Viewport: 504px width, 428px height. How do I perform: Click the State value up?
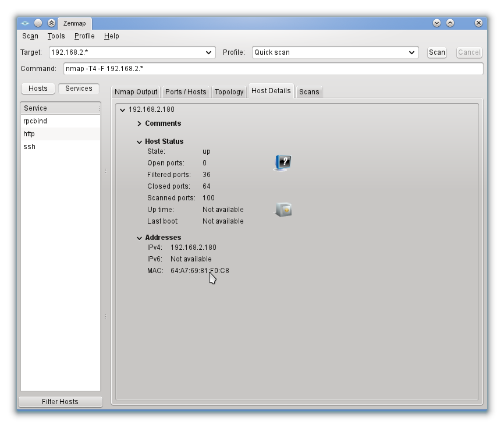207,151
